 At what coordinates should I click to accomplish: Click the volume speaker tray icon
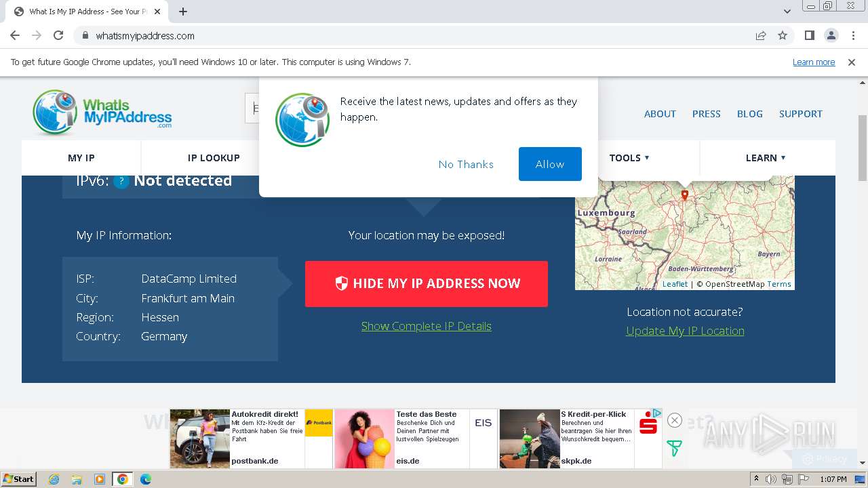pos(771,479)
